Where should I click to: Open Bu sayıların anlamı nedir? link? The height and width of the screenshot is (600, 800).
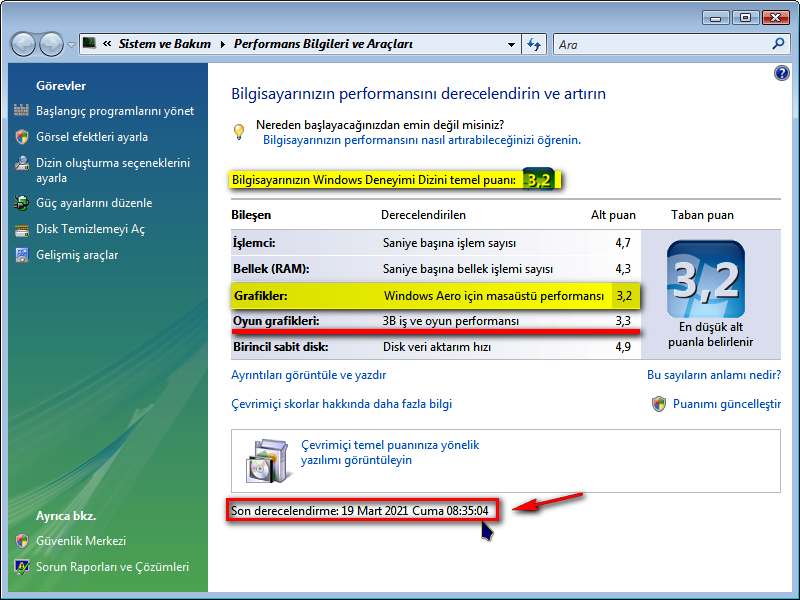714,375
